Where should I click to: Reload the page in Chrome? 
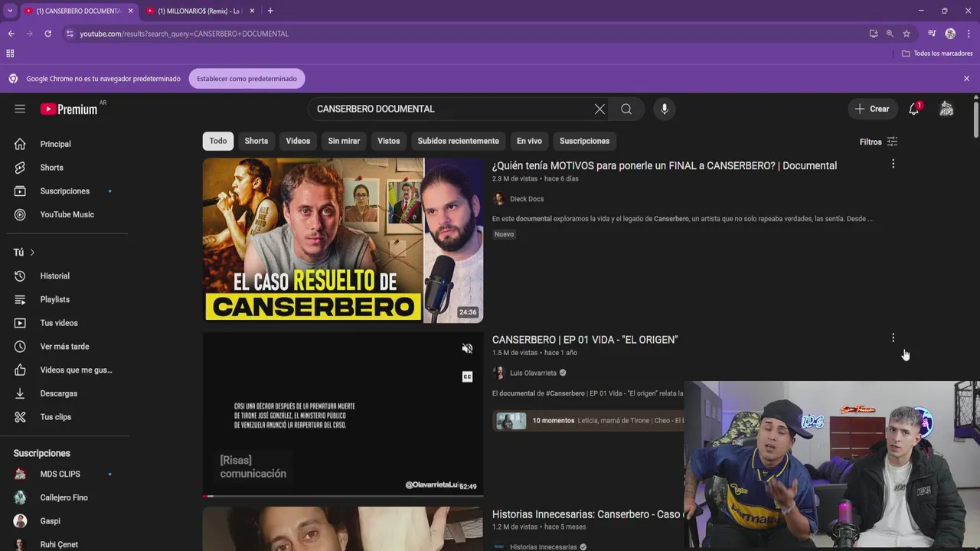tap(47, 34)
